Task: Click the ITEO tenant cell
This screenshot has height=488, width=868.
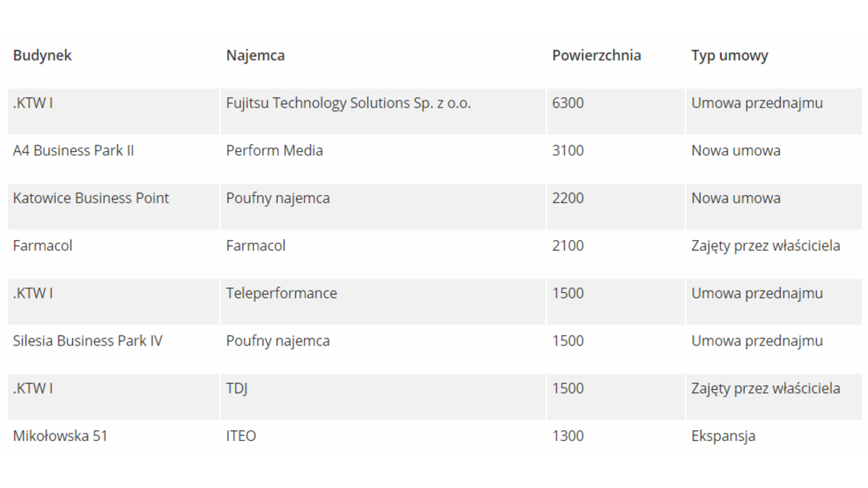Action: 241,436
